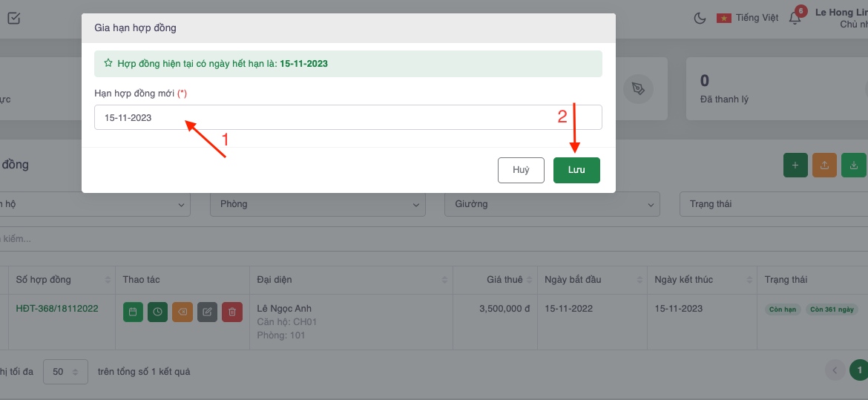Click the gray edit contract icon
The width and height of the screenshot is (868, 400).
pyautogui.click(x=208, y=312)
